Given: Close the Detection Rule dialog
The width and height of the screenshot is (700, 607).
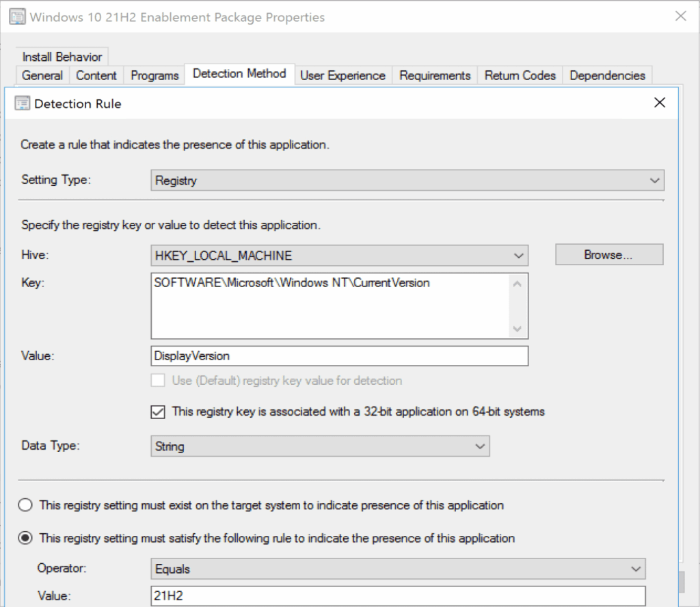Looking at the screenshot, I should [x=658, y=103].
